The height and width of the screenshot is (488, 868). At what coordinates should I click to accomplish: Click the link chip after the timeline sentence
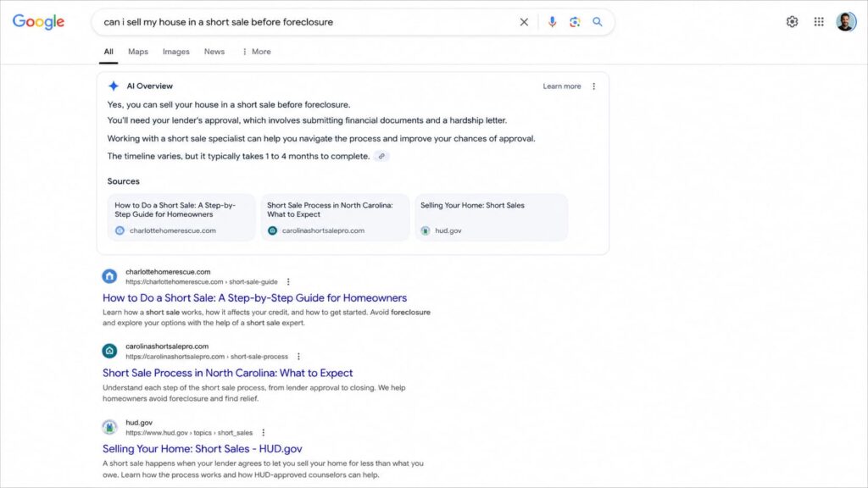tap(381, 156)
